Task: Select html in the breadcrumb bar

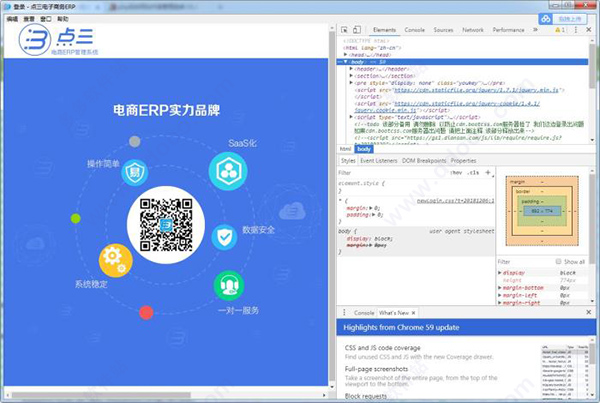Action: 346,149
